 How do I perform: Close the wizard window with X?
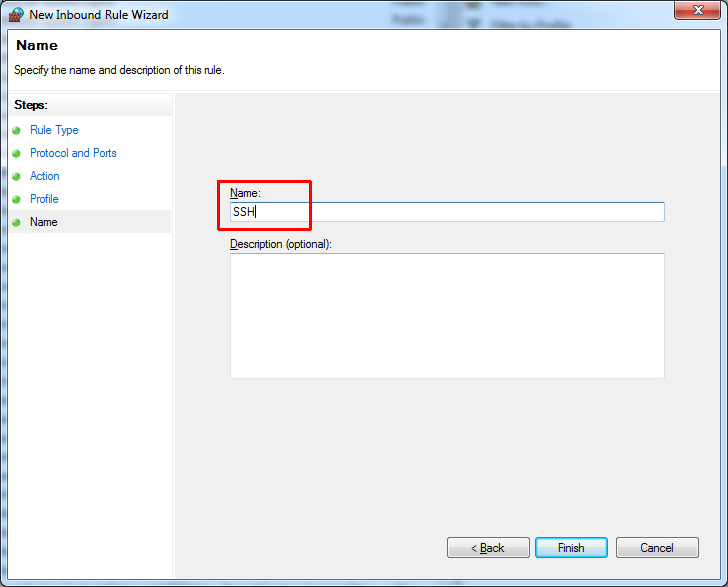[x=698, y=10]
